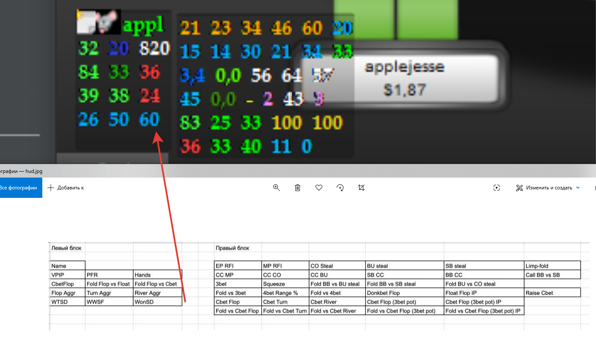This screenshot has width=596, height=364.
Task: Click the Call BB vs SB cell
Action: tap(552, 275)
